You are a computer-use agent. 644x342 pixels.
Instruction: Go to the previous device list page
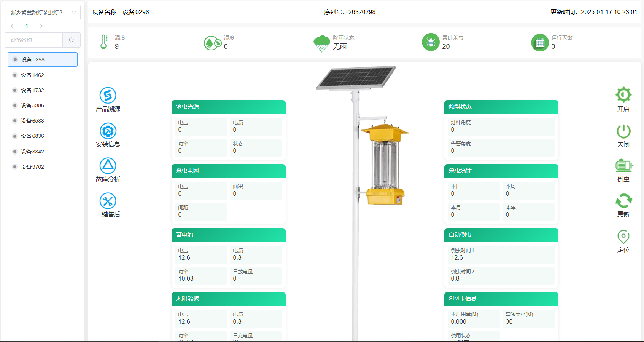(12, 26)
